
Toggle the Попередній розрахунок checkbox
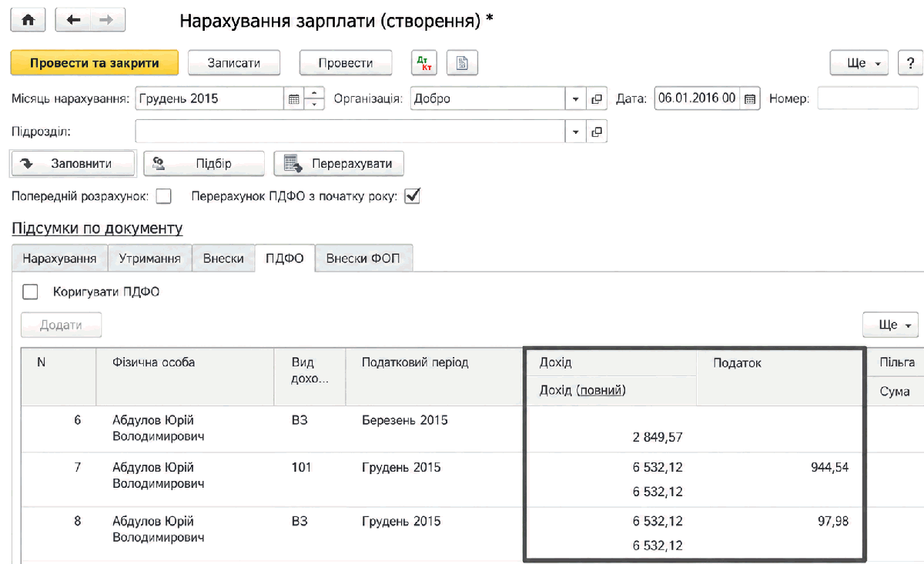click(x=163, y=196)
